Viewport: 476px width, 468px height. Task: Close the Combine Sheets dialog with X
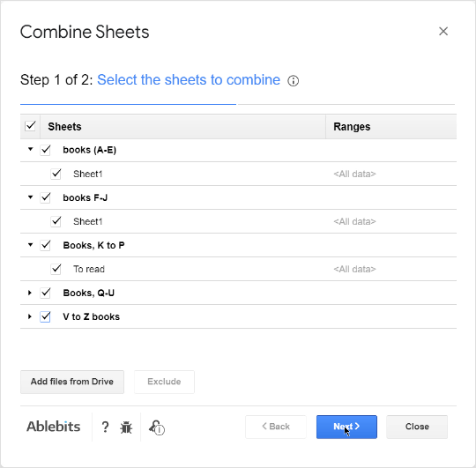(443, 31)
